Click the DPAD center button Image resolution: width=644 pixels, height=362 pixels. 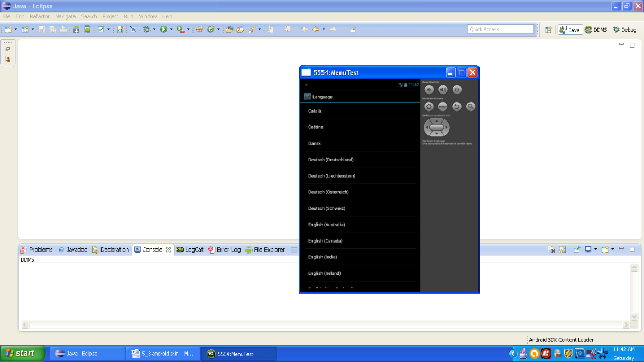tap(436, 127)
